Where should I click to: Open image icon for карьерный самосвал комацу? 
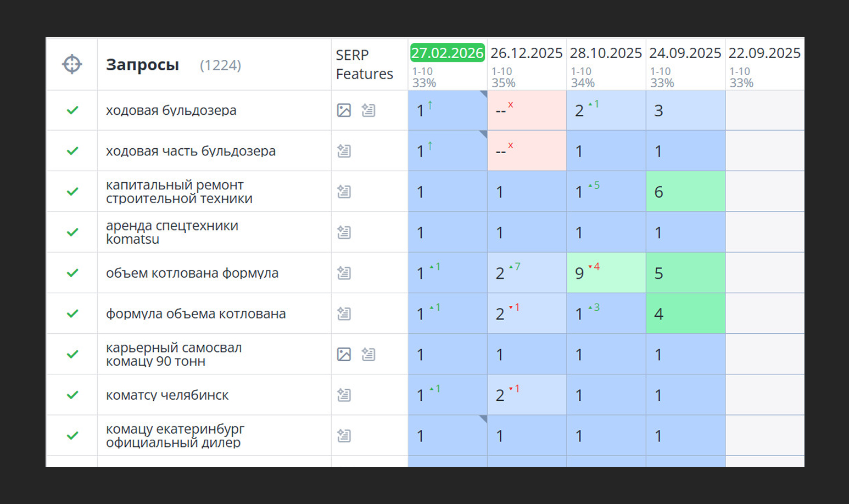(344, 354)
